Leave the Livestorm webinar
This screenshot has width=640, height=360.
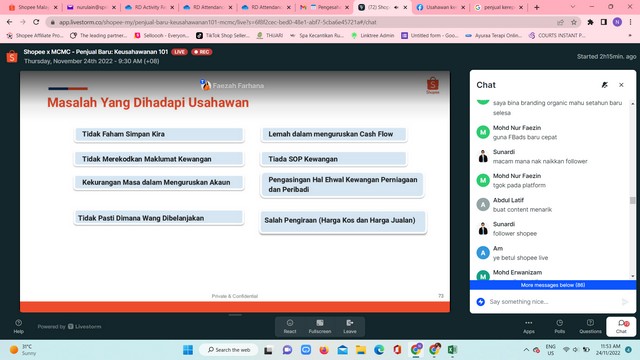tap(350, 327)
